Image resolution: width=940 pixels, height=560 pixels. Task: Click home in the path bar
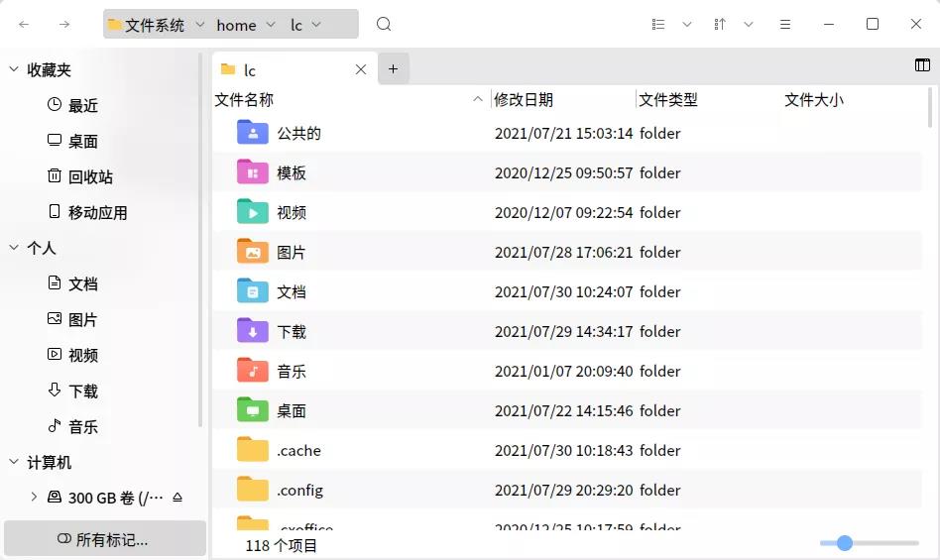pyautogui.click(x=236, y=25)
